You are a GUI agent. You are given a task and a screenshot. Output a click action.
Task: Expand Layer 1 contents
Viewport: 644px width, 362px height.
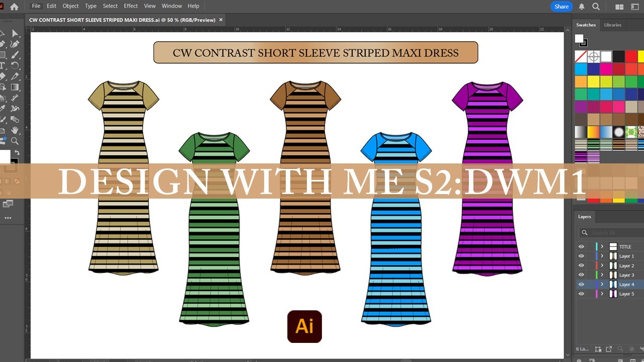(602, 256)
